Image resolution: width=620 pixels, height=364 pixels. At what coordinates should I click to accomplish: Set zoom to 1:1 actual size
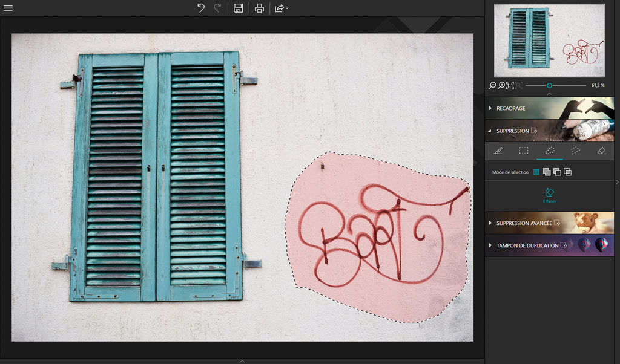coord(510,86)
